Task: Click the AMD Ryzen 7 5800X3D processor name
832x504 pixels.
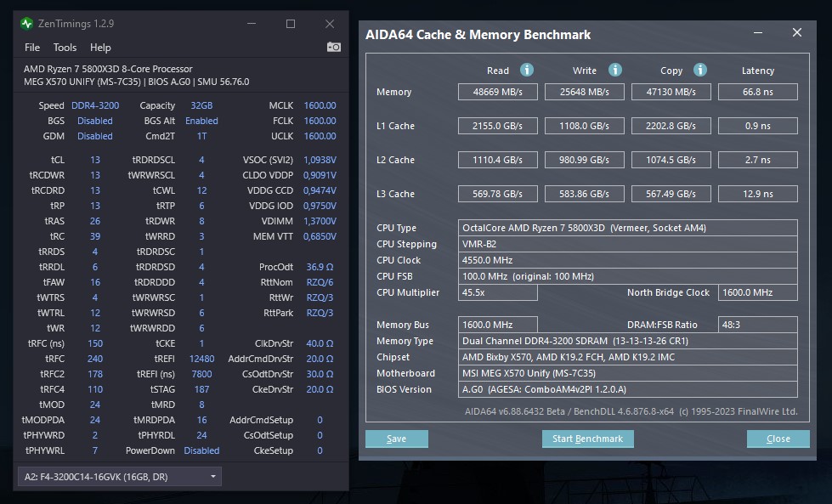Action: [x=108, y=69]
